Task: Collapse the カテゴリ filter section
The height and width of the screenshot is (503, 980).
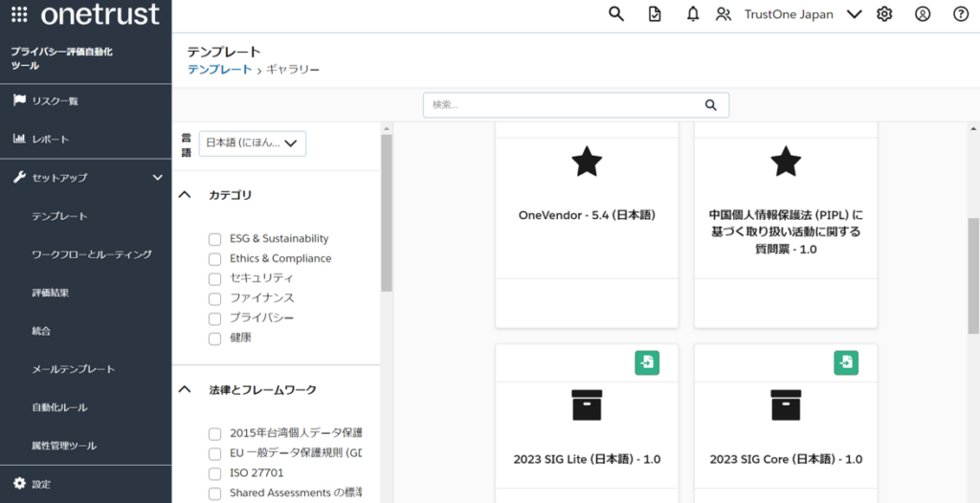Action: (x=185, y=195)
